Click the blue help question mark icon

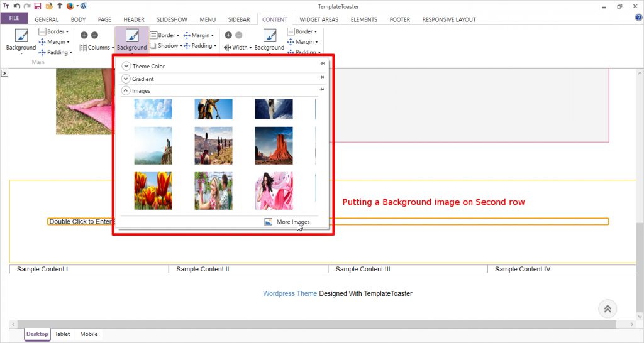click(x=638, y=18)
